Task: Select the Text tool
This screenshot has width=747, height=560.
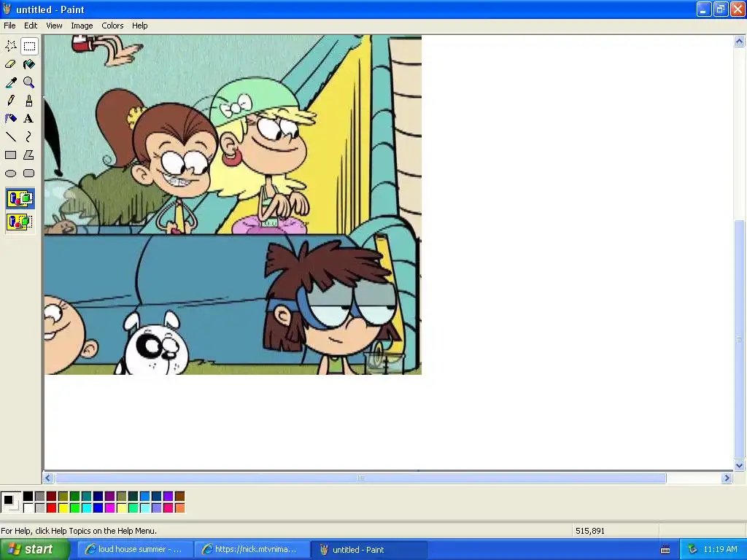Action: click(x=29, y=119)
